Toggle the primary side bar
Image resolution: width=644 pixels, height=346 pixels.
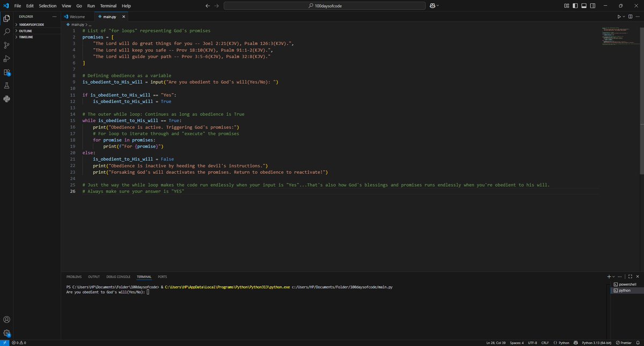click(x=575, y=5)
